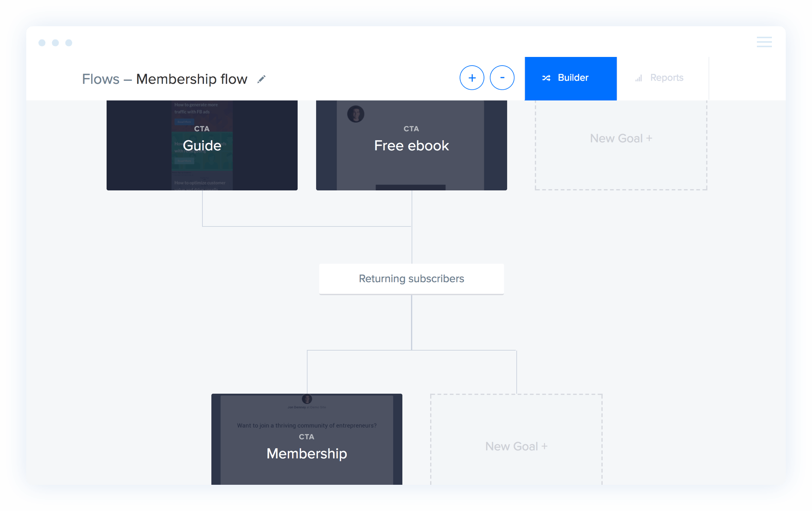812x511 pixels.
Task: Open the Reports tab
Action: [667, 78]
